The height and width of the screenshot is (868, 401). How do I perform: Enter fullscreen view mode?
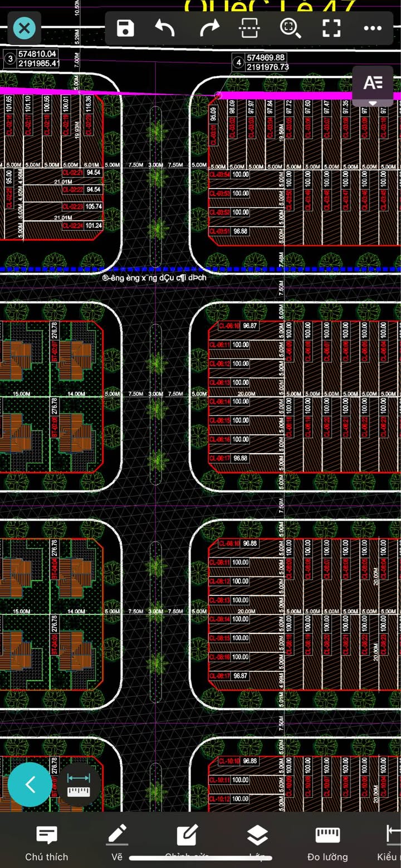click(331, 28)
